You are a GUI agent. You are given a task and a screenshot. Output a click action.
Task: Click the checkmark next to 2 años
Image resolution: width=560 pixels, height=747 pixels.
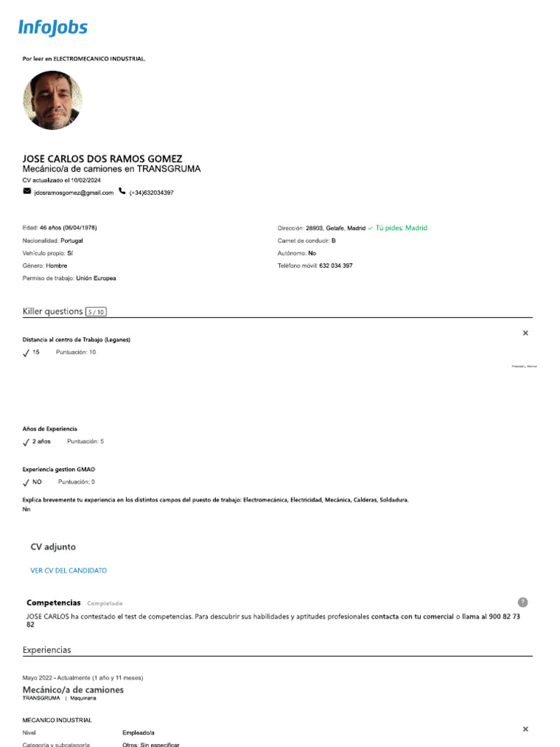tap(26, 442)
